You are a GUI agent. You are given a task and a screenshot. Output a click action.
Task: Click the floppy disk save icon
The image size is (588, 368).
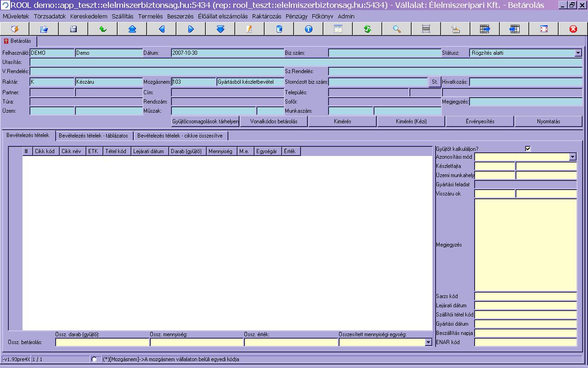(x=73, y=29)
